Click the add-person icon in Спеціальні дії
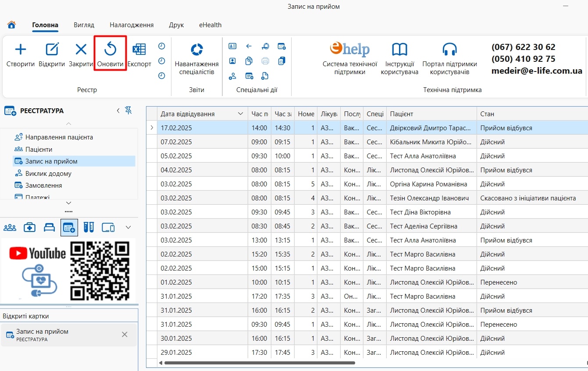Screen dimensions: 588x371 (232, 76)
